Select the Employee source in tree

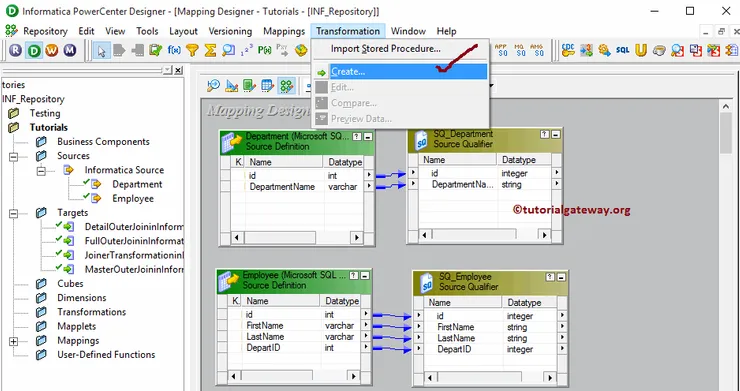tap(133, 198)
